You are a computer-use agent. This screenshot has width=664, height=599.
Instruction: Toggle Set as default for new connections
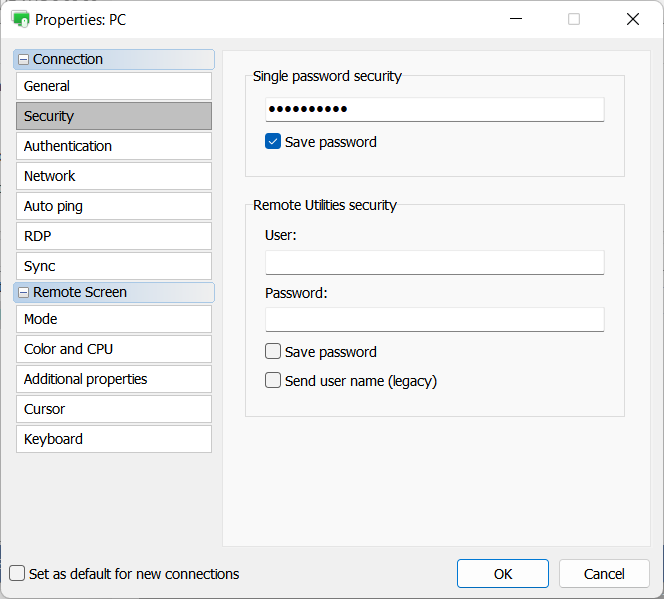point(17,574)
